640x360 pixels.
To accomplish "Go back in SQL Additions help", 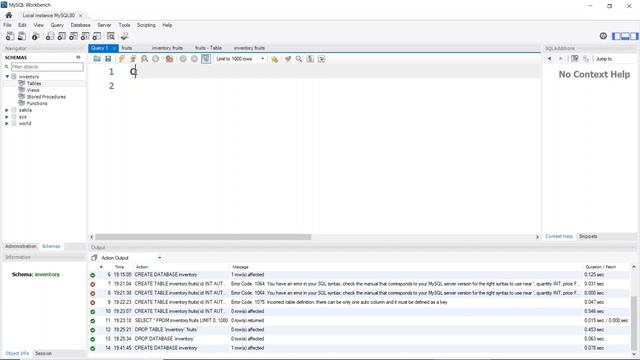I will pos(549,59).
